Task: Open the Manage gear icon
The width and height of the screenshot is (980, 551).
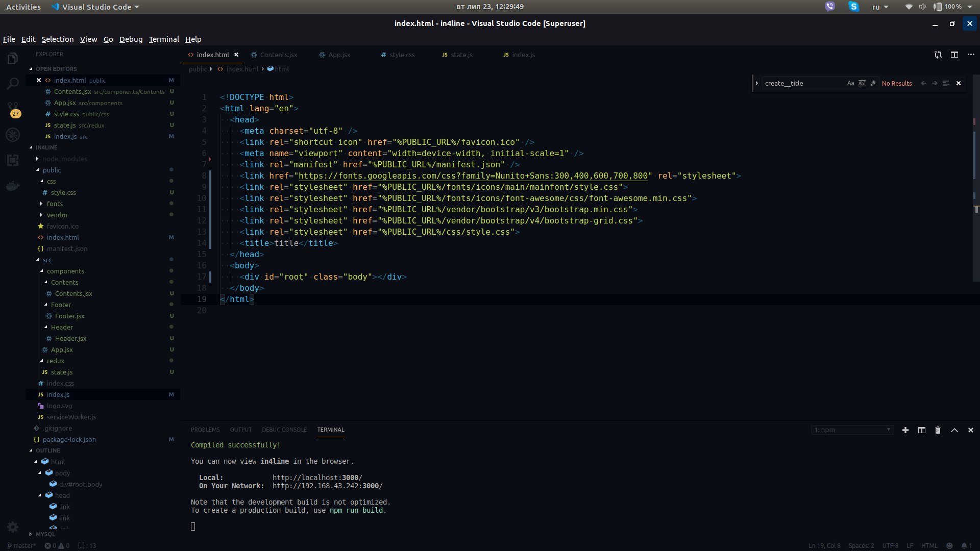Action: [x=13, y=527]
